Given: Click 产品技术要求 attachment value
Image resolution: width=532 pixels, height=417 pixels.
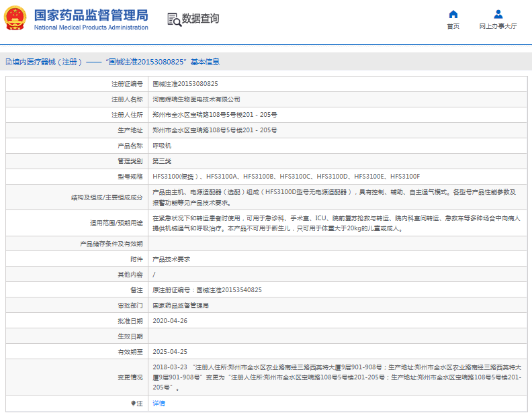Looking at the screenshot, I should (171, 259).
